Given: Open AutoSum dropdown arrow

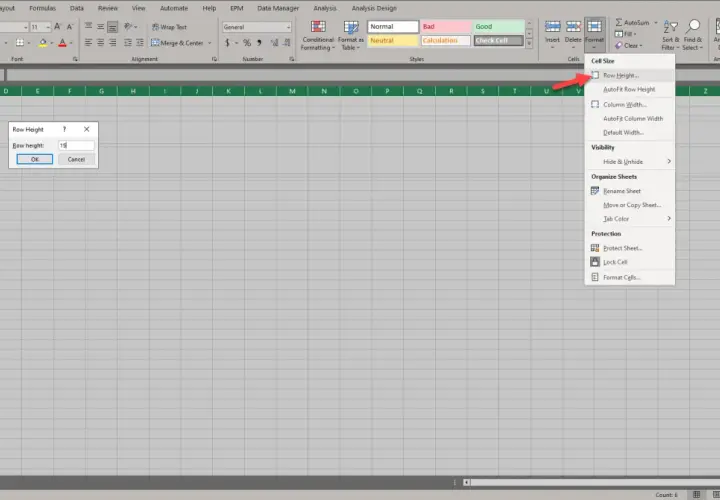Looking at the screenshot, I should pos(656,22).
